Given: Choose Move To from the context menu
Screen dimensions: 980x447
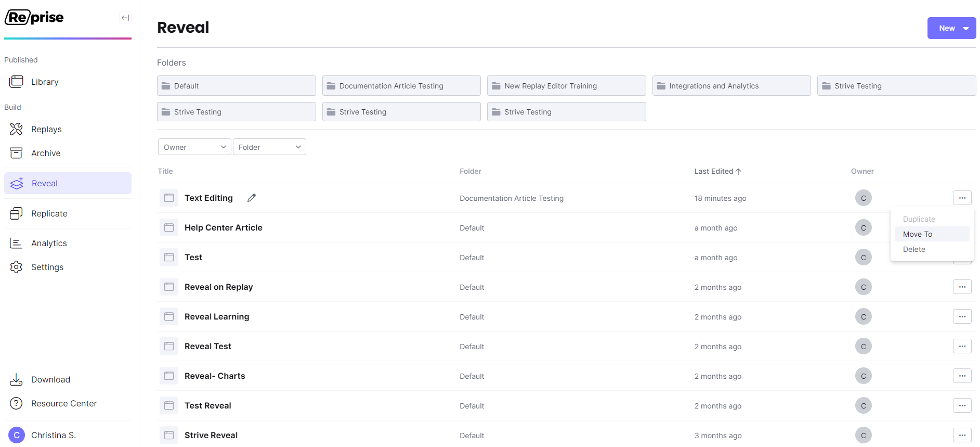Looking at the screenshot, I should point(932,234).
